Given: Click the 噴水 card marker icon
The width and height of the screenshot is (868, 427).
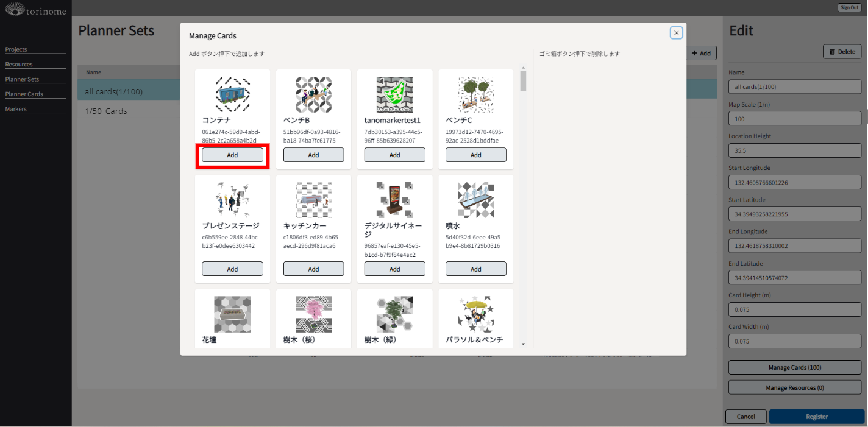Looking at the screenshot, I should pos(475,200).
